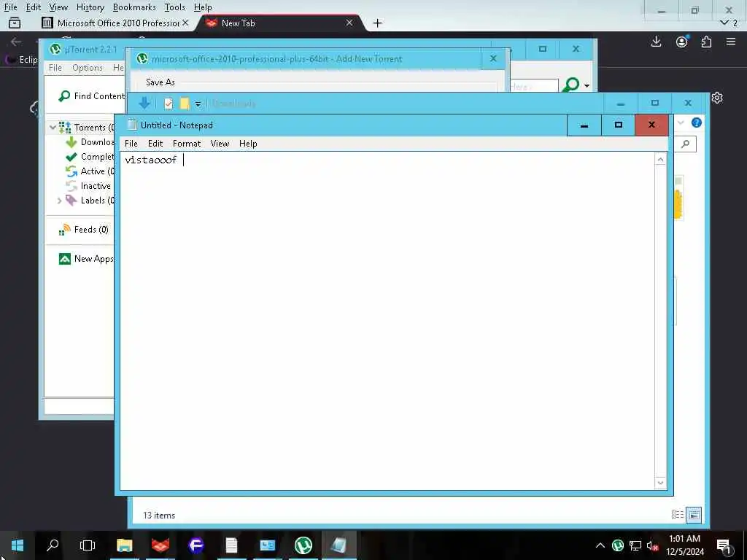The width and height of the screenshot is (747, 560).
Task: Open uTorrent Options menu
Action: click(x=88, y=68)
